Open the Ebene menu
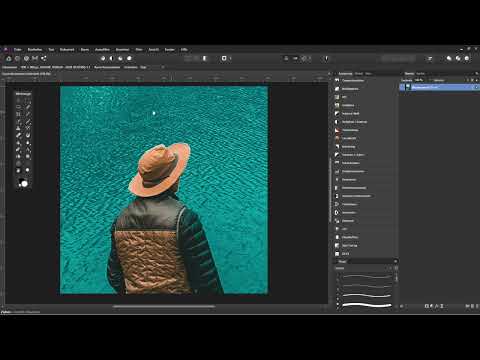This screenshot has width=480, height=360. tap(85, 49)
